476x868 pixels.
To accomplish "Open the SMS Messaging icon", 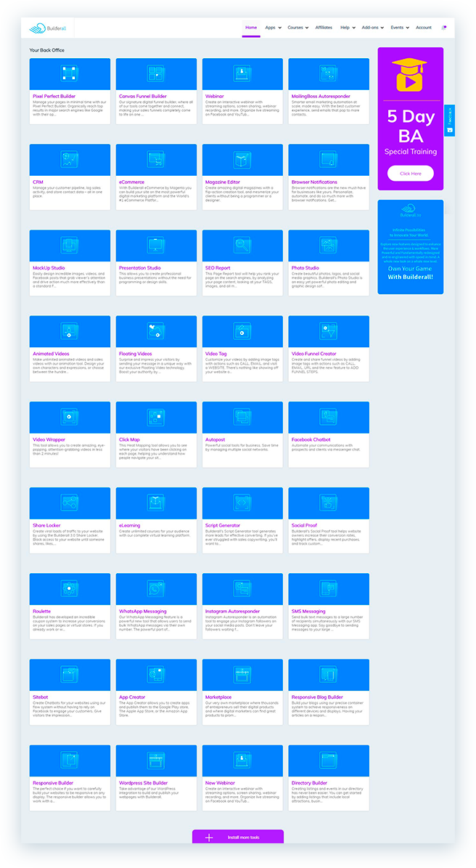I will [329, 588].
